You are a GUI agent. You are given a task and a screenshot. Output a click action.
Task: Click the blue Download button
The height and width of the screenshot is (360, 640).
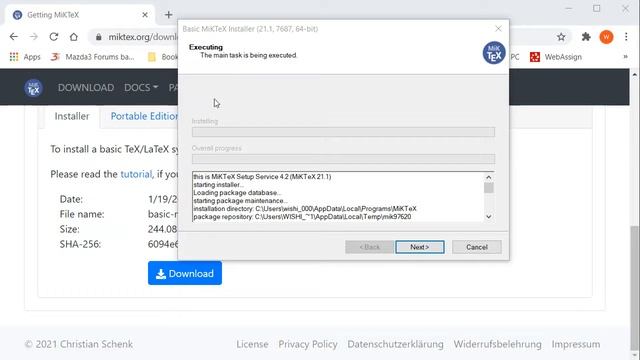(x=185, y=273)
